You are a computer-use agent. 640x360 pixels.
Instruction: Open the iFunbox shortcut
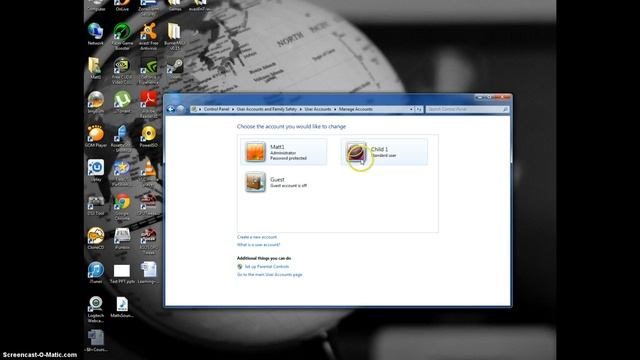[122, 239]
